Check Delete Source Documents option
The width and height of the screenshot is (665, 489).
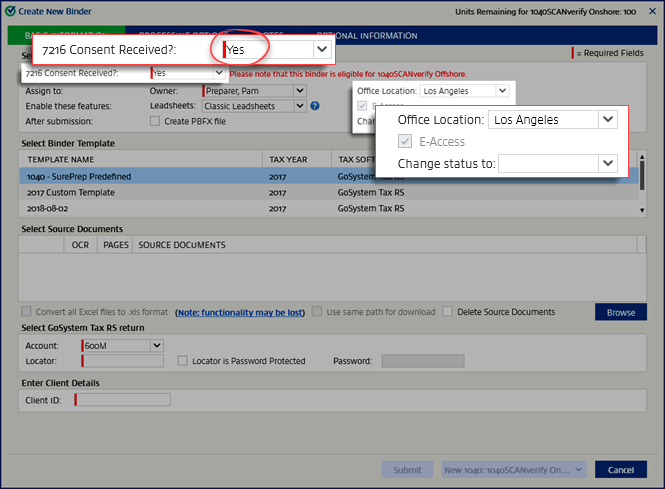(x=448, y=312)
